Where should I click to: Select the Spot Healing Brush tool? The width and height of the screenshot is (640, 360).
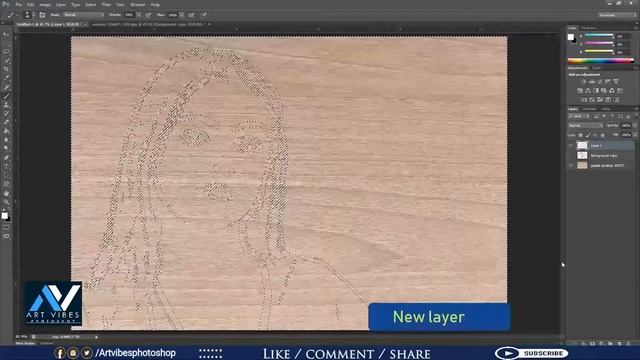(6, 87)
